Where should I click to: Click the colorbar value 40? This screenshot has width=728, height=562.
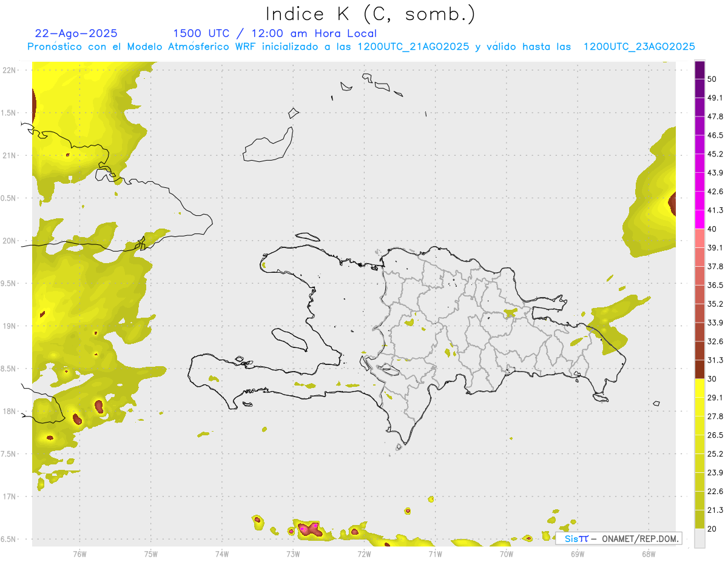(712, 229)
